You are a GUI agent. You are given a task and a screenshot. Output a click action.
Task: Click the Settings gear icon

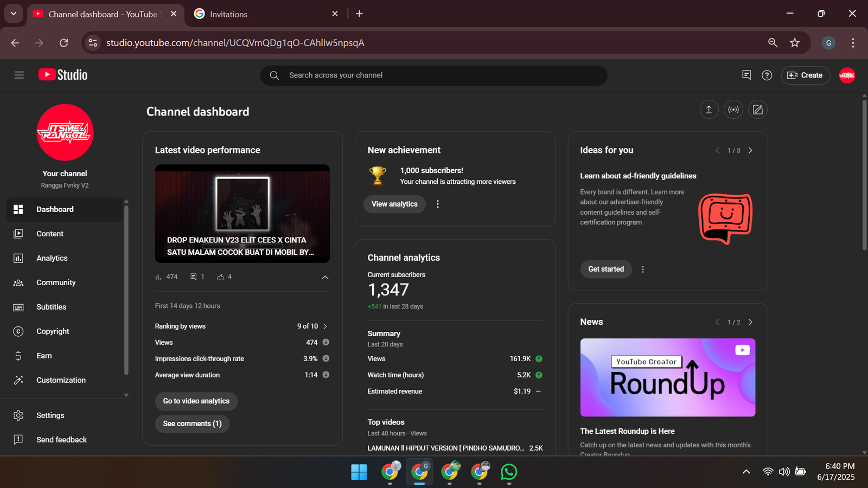[x=18, y=415]
